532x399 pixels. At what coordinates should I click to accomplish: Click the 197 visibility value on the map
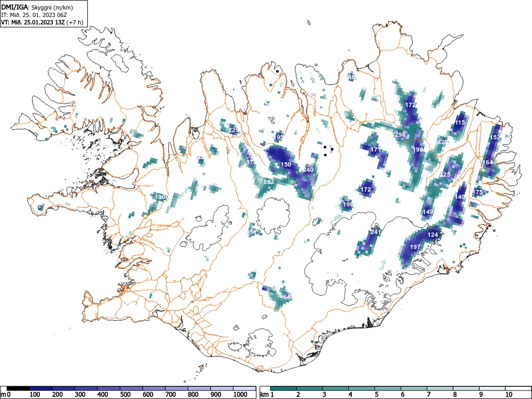[x=415, y=247]
